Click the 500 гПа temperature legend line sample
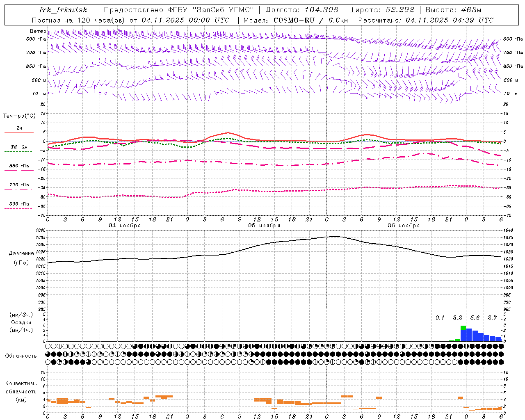Image resolution: width=525 pixels, height=420 pixels. click(x=18, y=209)
